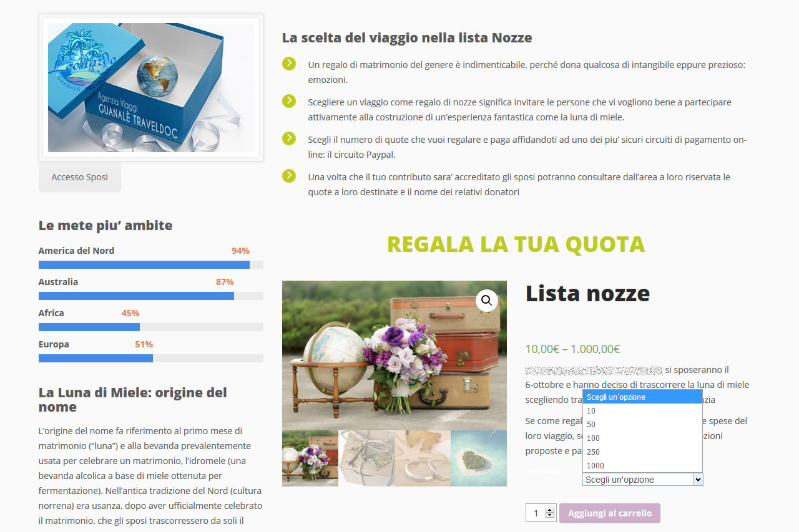Pick 1000 from the open option list
The width and height of the screenshot is (799, 532).
click(642, 465)
